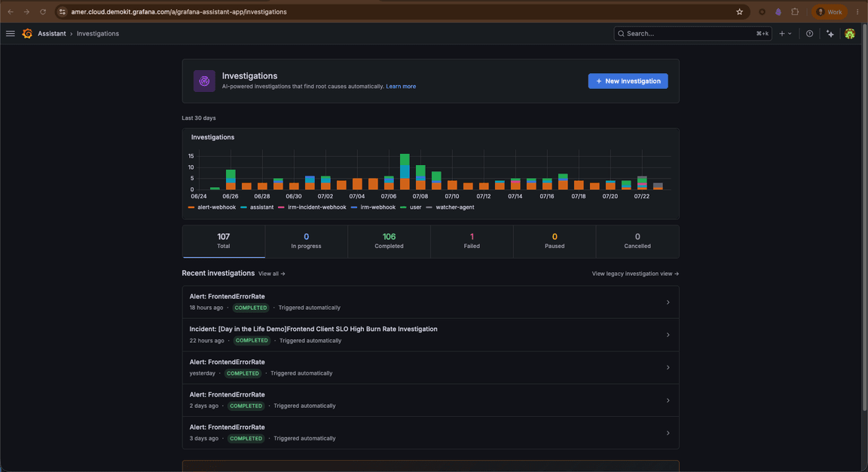View site information icon in address bar
The image size is (868, 472).
(63, 11)
